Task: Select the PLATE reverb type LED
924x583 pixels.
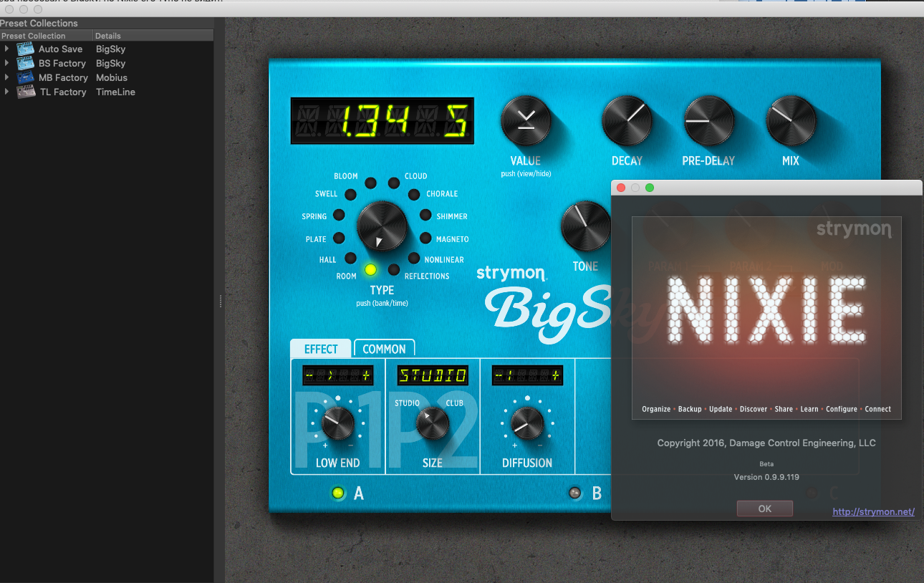Action: coord(339,238)
